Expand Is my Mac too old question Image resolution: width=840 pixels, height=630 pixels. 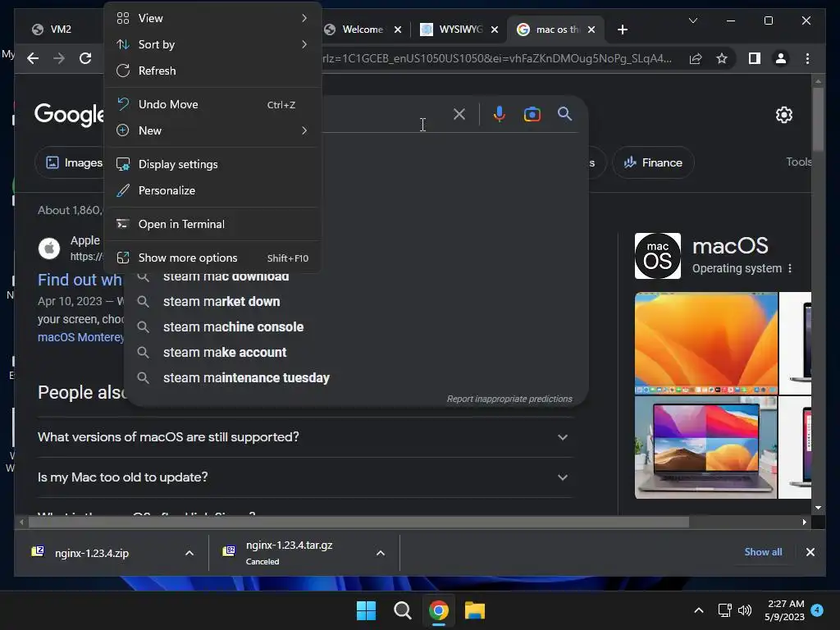pyautogui.click(x=305, y=477)
